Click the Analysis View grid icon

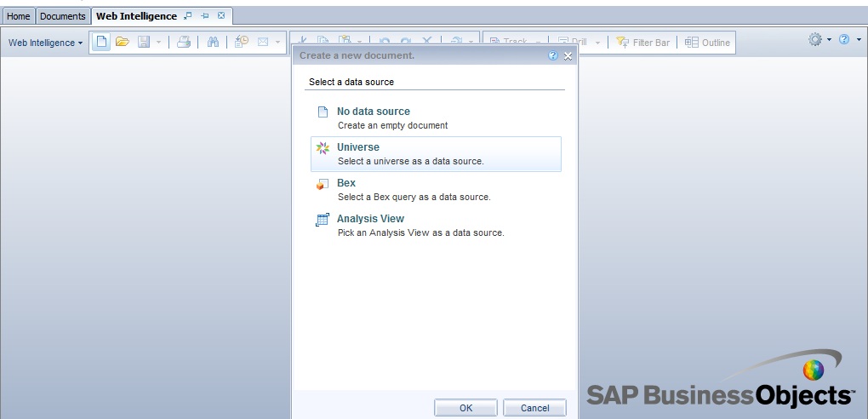coord(323,220)
